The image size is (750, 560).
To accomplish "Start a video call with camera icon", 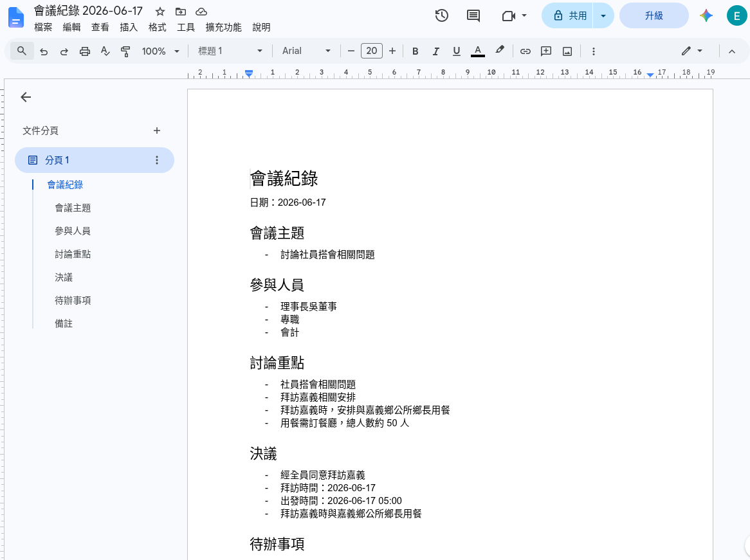I will point(508,16).
